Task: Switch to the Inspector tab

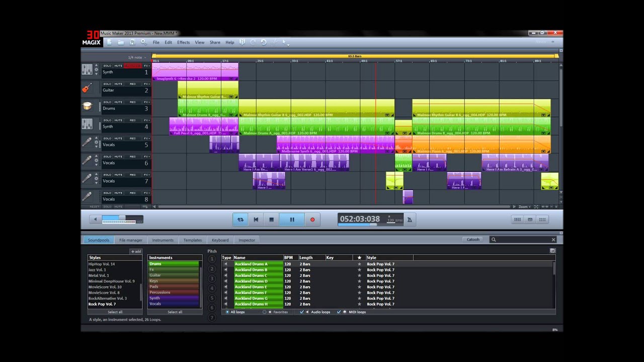Action: click(247, 240)
